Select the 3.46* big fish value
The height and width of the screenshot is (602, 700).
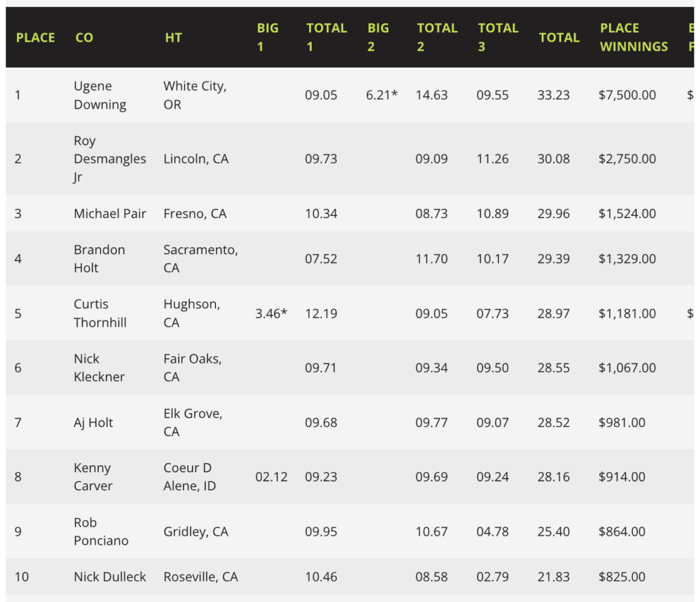271,314
